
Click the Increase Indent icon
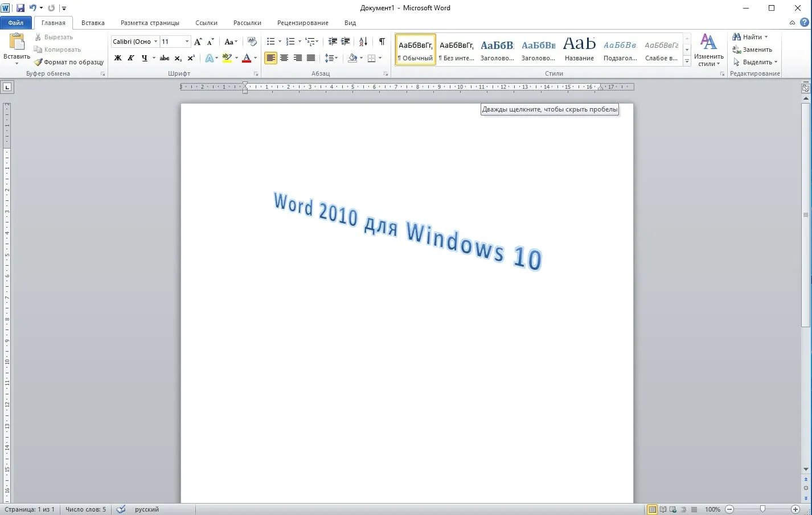click(346, 42)
